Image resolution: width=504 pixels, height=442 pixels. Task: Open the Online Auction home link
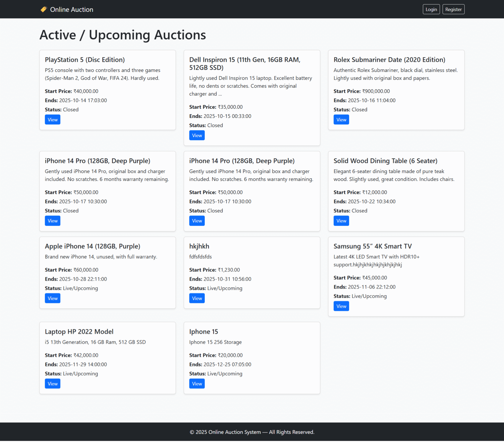tap(67, 10)
